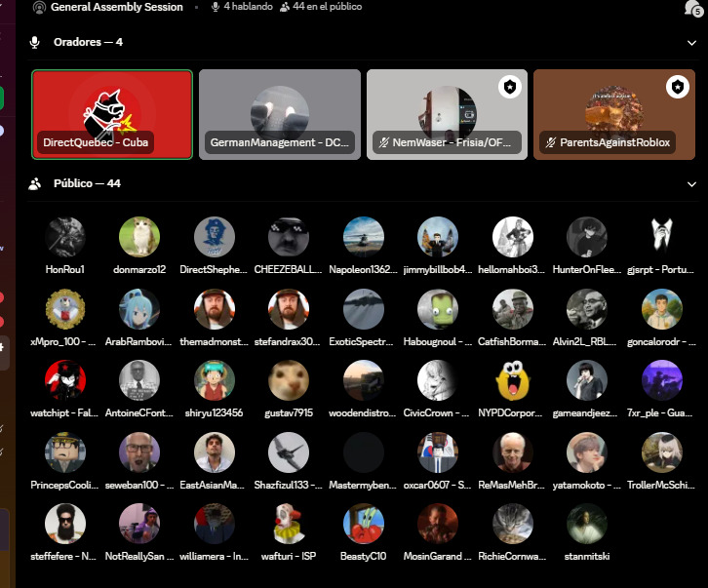Screen dimensions: 708x588
Task: Open the chat icon with badge 5
Action: tap(692, 8)
